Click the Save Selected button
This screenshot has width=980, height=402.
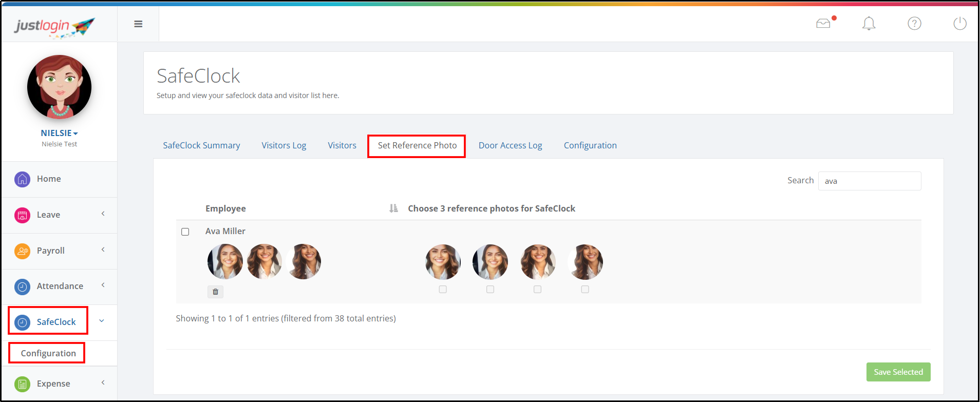[898, 372]
